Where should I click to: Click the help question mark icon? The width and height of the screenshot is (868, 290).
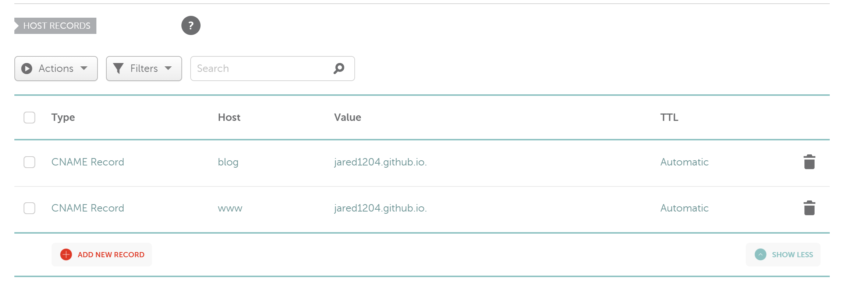pyautogui.click(x=191, y=25)
